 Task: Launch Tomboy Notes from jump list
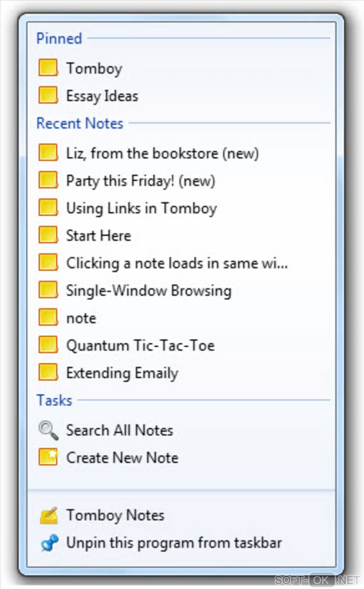click(115, 515)
